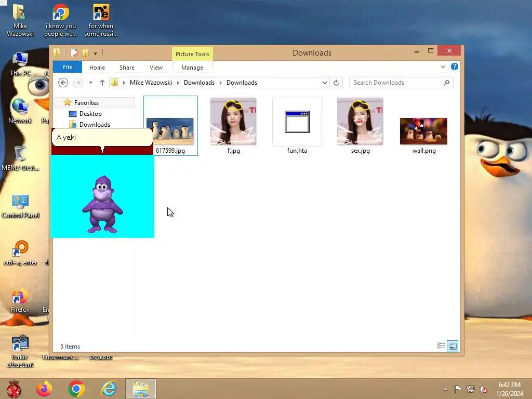Open the File ribbon tab
The width and height of the screenshot is (532, 399).
click(68, 67)
